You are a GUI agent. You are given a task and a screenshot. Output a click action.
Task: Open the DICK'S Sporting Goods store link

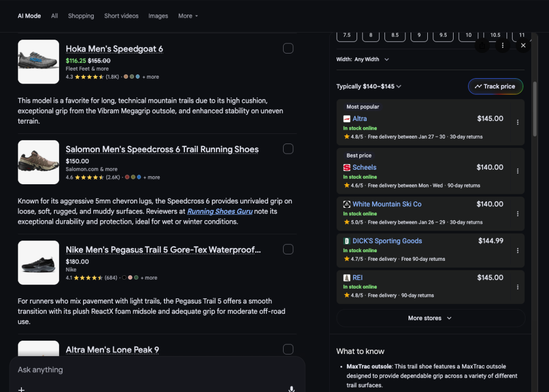point(387,241)
